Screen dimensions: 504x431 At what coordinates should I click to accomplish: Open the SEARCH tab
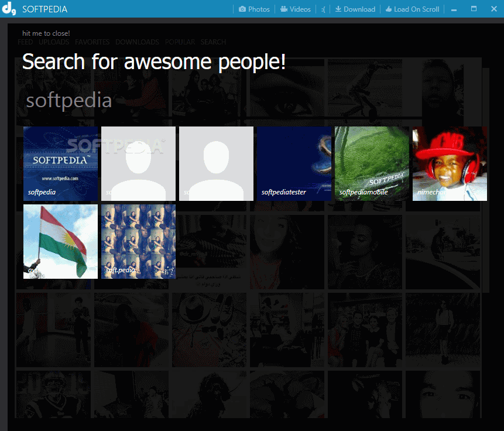click(214, 42)
